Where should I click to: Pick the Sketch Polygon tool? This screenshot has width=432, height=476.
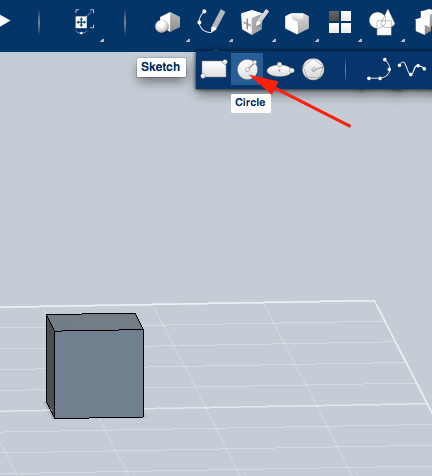click(313, 69)
